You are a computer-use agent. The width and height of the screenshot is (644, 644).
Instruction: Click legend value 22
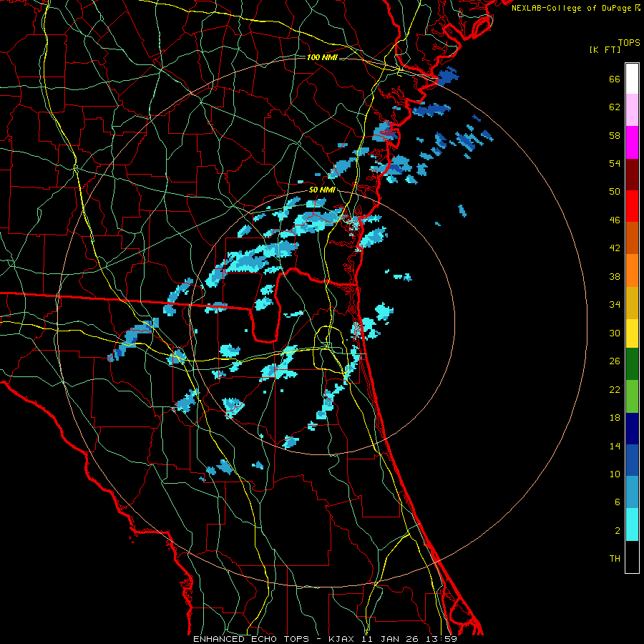coord(615,389)
